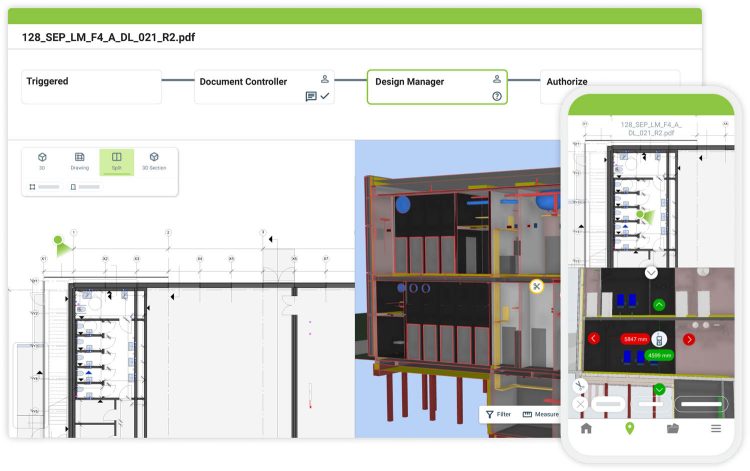Click the Document Controller approval checkmark
This screenshot has height=471, width=750.
point(325,96)
